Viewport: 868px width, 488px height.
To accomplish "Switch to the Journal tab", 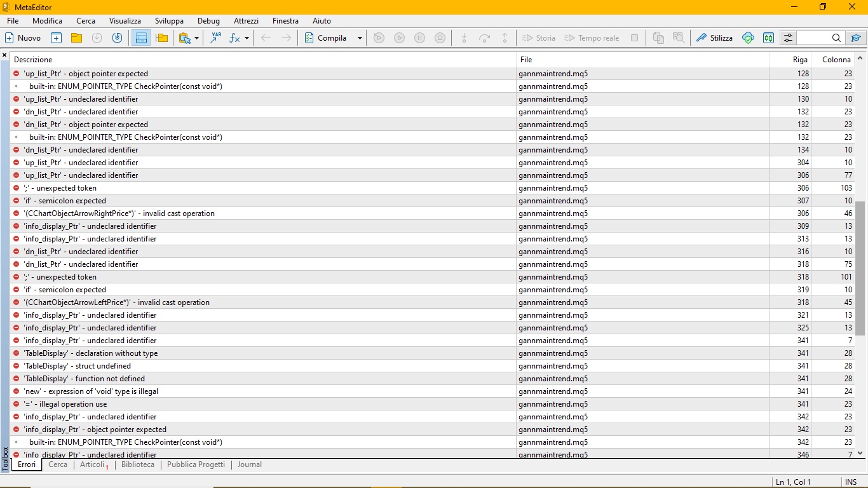I will point(249,464).
